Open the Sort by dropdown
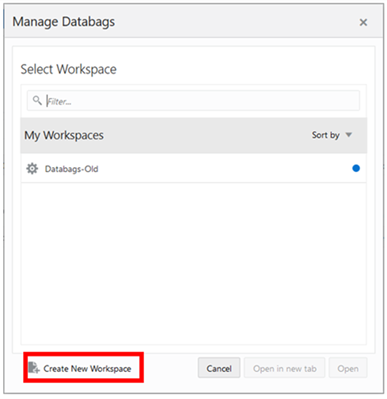 332,135
